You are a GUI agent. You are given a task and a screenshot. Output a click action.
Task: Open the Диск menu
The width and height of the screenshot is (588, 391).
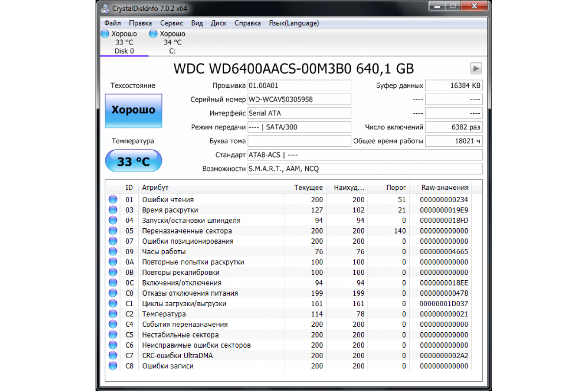pyautogui.click(x=219, y=23)
